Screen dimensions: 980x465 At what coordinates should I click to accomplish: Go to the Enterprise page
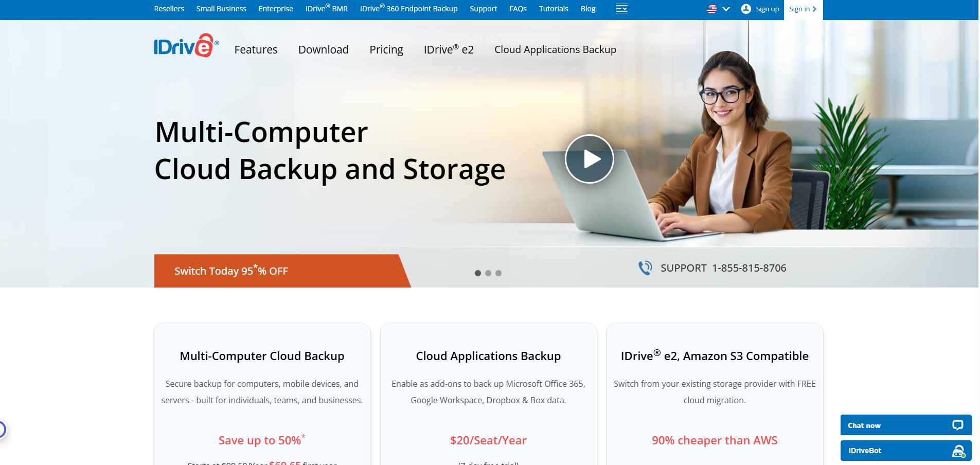point(276,9)
